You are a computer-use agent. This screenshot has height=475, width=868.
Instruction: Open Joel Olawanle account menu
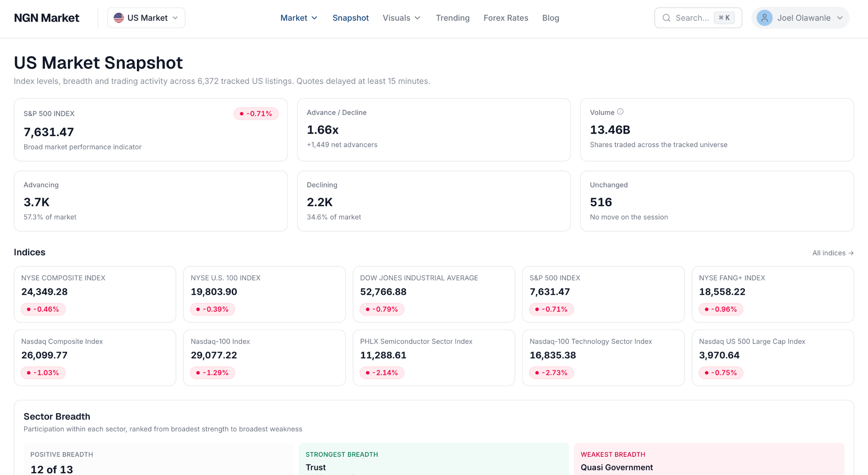pos(800,18)
